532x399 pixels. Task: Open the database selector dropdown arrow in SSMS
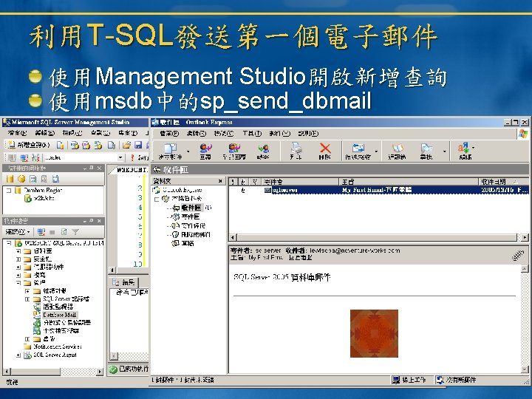pyautogui.click(x=120, y=158)
